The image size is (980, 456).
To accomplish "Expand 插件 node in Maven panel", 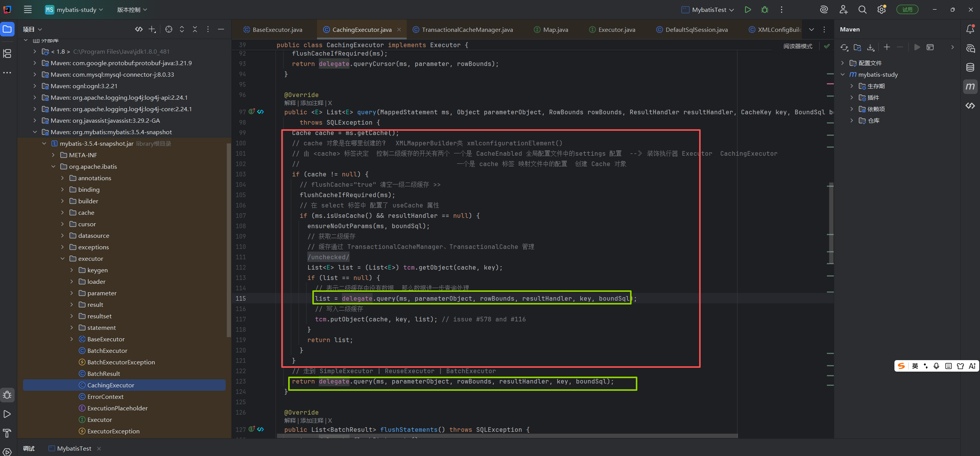I will click(x=852, y=98).
